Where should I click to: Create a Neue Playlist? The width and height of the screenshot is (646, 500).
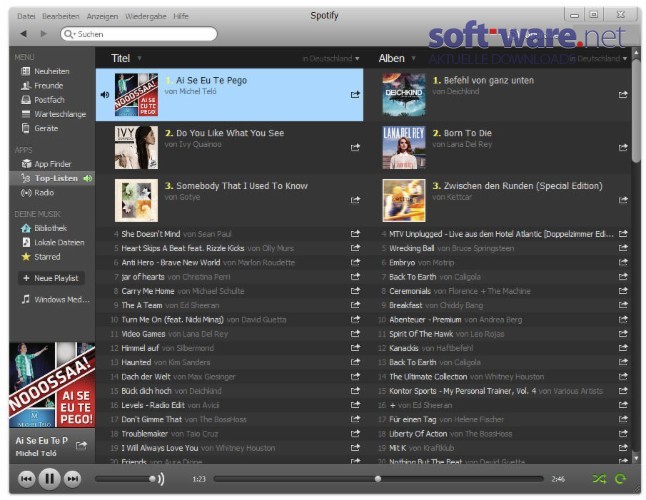tap(51, 278)
